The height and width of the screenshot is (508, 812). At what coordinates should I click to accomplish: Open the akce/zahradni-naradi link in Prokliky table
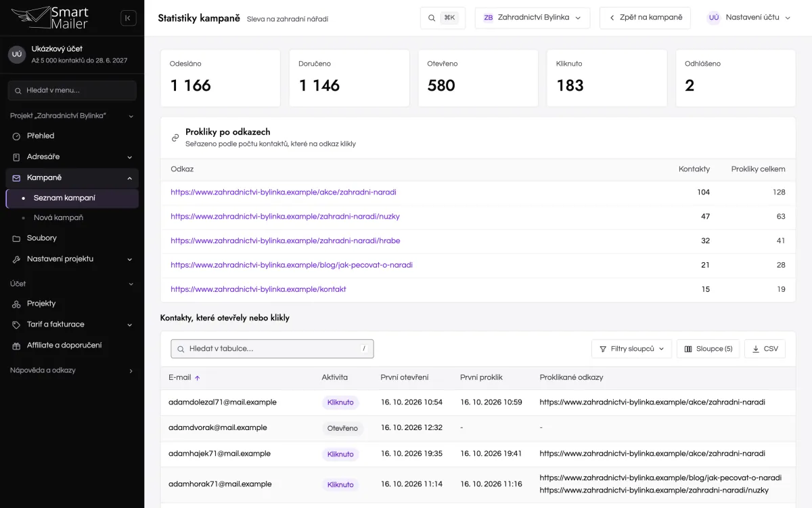coord(284,192)
